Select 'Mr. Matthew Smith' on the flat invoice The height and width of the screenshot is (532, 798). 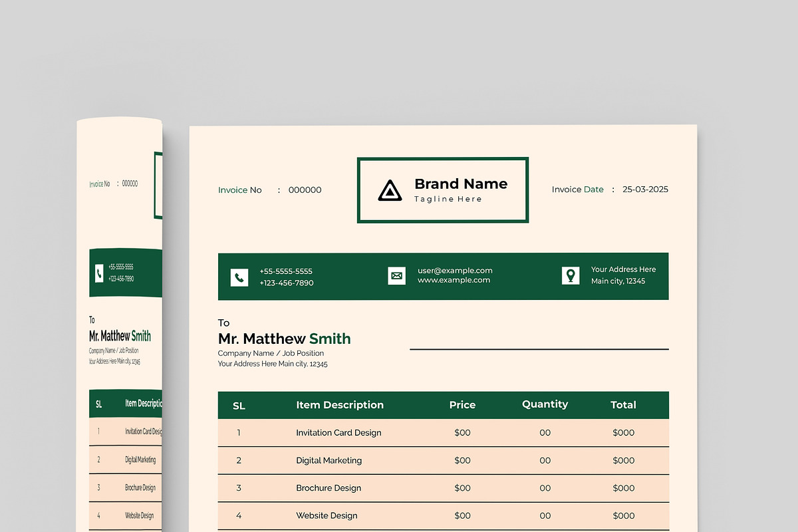(285, 338)
